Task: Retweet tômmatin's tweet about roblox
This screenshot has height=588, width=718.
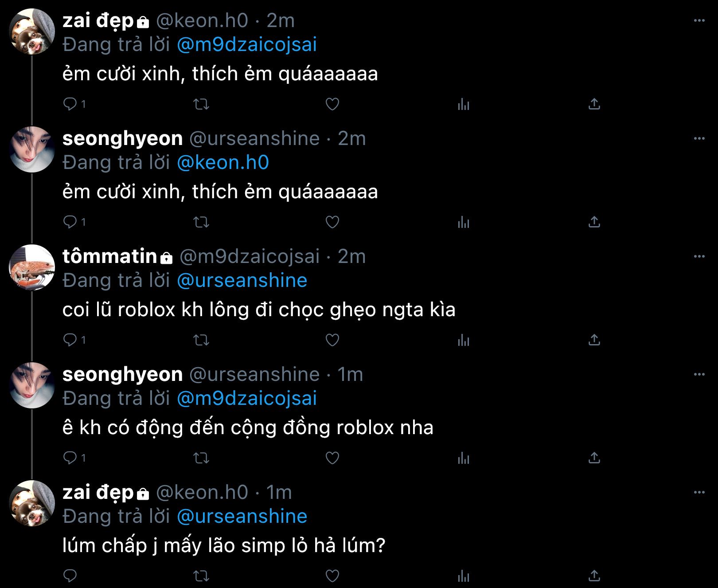Action: pos(201,340)
